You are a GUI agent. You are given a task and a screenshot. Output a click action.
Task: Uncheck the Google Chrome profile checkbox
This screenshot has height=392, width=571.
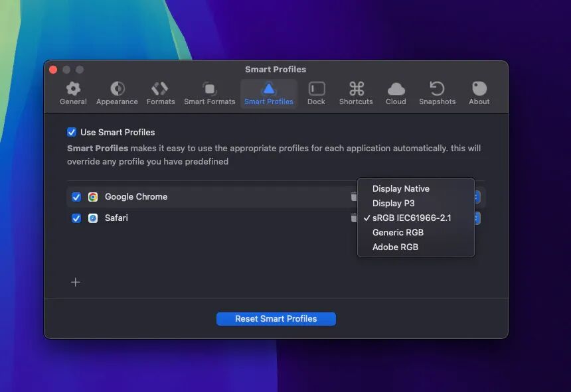(76, 197)
